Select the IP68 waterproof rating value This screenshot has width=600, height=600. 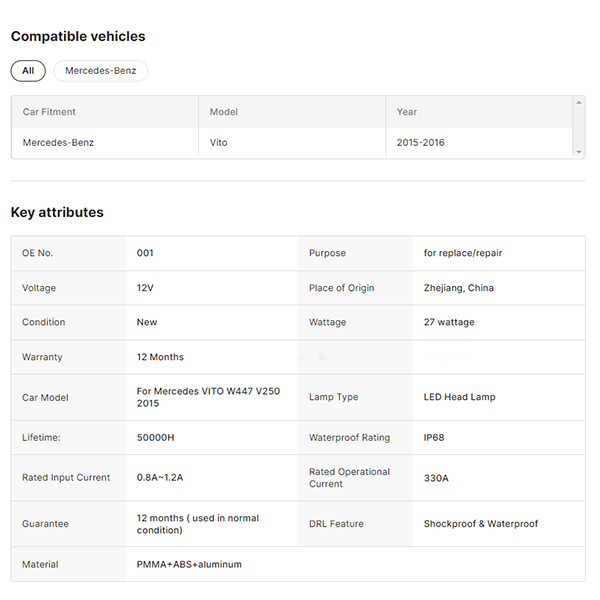tap(435, 437)
